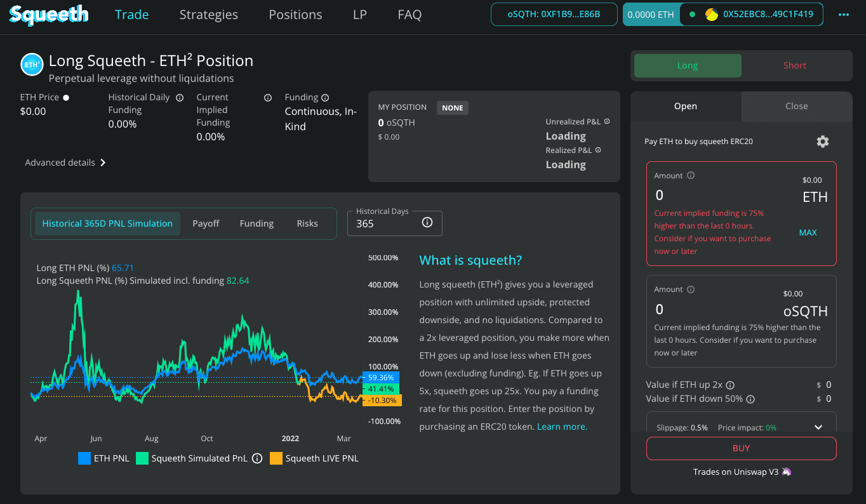Open info icon for Value if ETH down 50%

click(x=750, y=399)
